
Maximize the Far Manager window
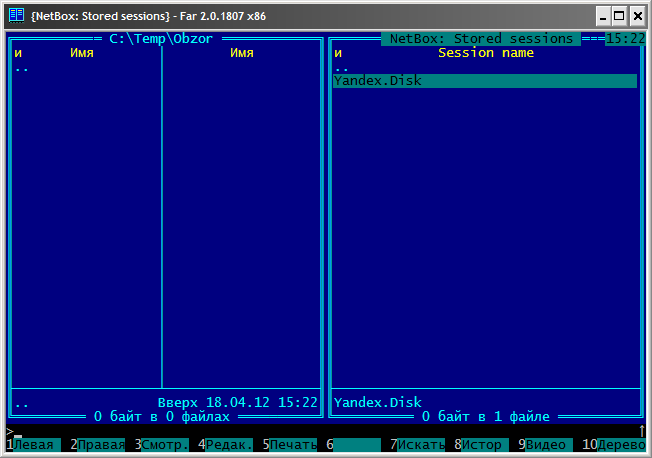coord(619,15)
